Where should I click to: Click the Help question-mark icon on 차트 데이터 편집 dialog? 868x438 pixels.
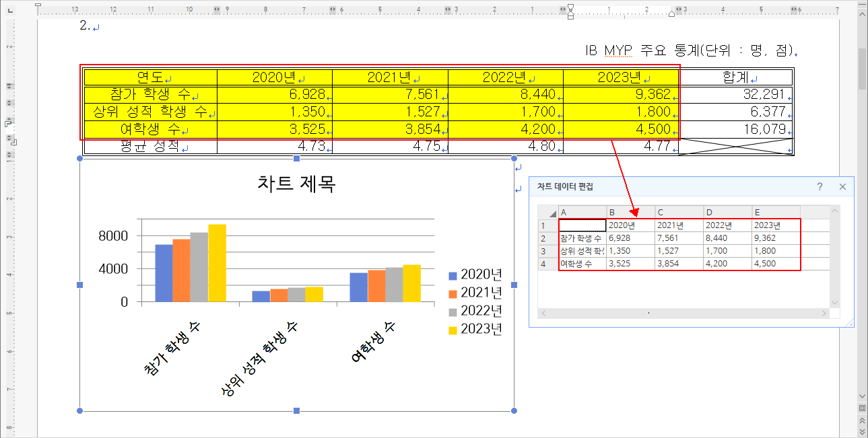820,186
